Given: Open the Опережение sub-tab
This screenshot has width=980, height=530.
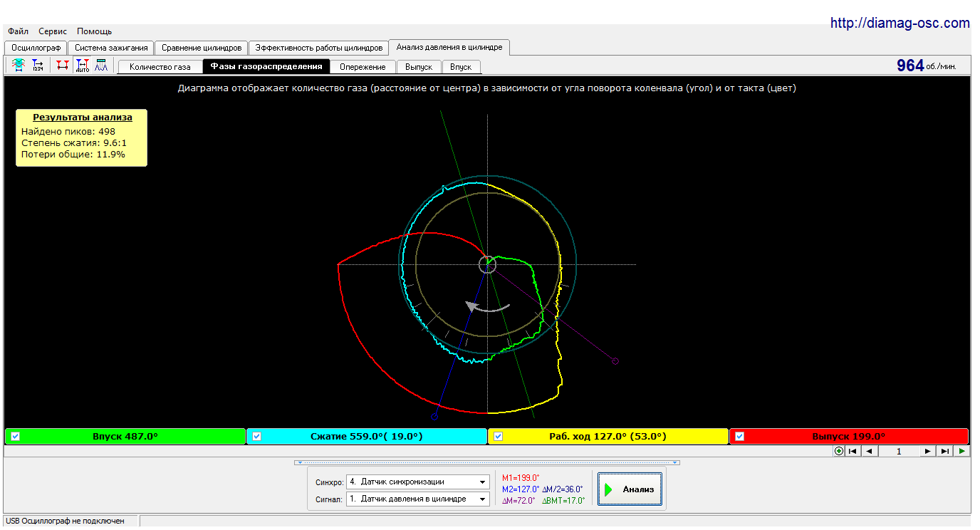Looking at the screenshot, I should (363, 66).
